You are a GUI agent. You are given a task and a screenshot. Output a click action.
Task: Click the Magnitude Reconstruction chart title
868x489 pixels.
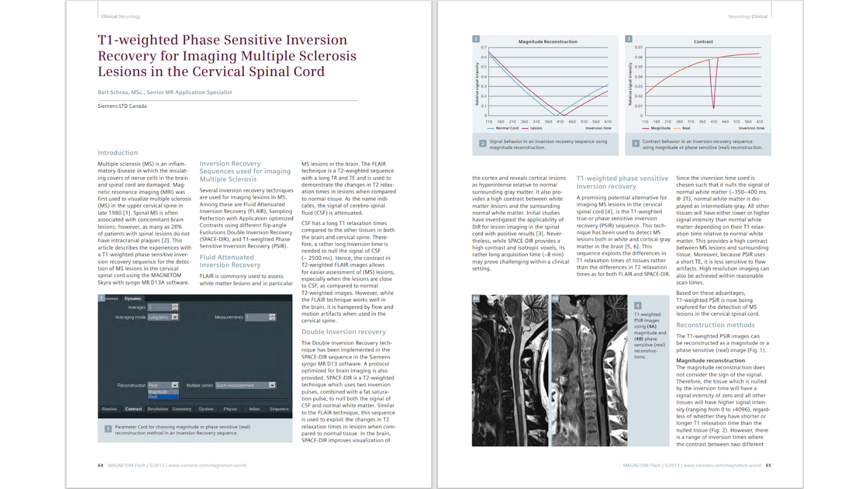(548, 42)
